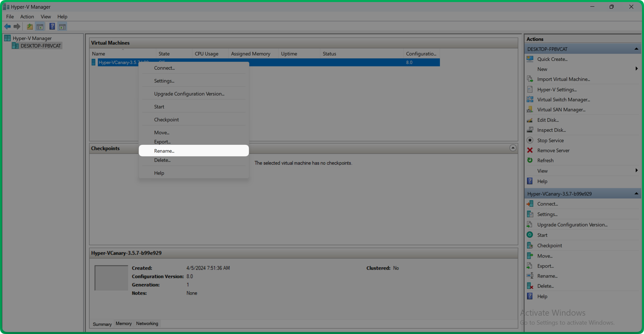
Task: Click the Export icon in Actions pane
Action: pos(530,266)
